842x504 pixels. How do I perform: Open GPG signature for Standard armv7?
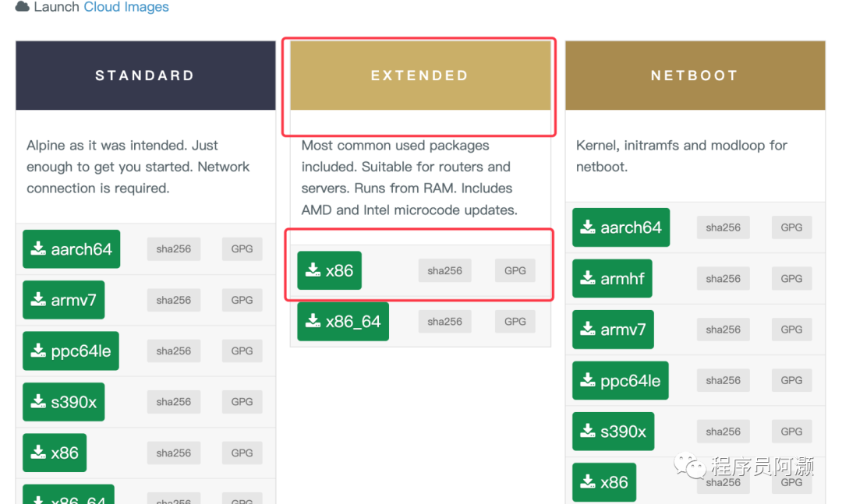[242, 300]
